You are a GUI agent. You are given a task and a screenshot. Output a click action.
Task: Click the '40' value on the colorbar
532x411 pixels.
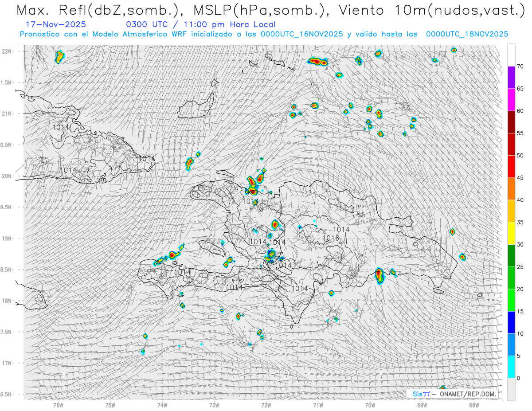[520, 200]
